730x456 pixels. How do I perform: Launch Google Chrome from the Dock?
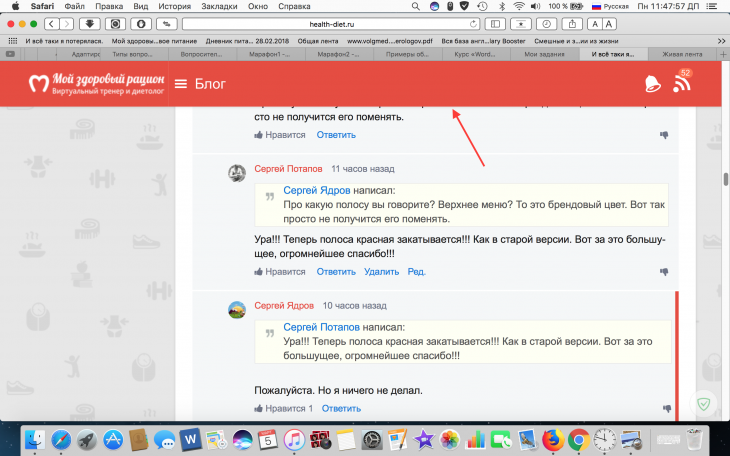[578, 439]
